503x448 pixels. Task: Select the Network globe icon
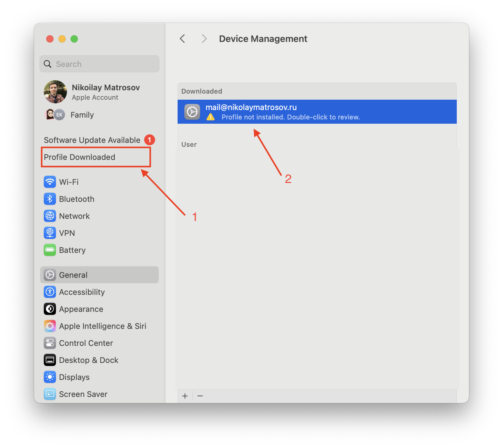click(x=50, y=216)
